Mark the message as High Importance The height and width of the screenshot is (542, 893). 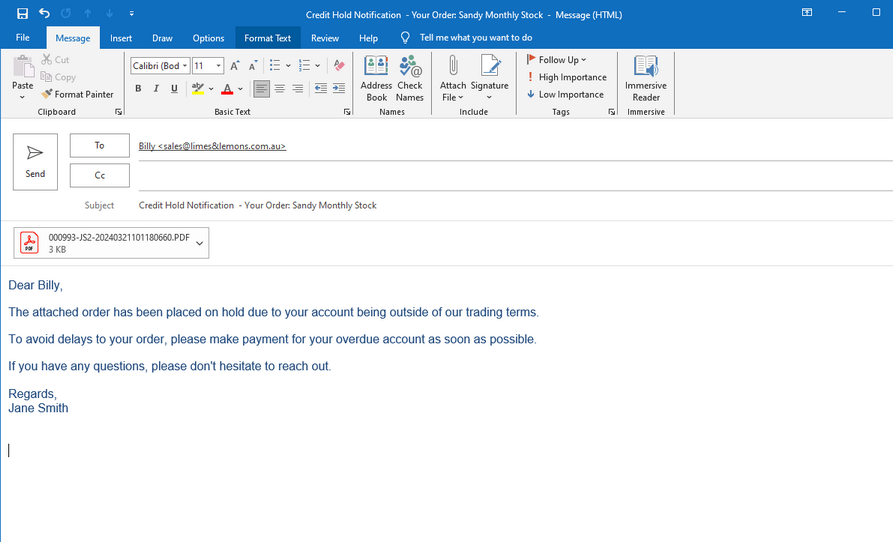click(566, 77)
